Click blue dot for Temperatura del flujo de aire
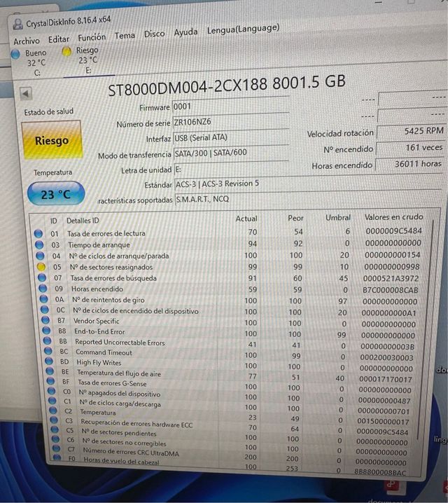Viewport: 448px width, 503px height. (50, 371)
